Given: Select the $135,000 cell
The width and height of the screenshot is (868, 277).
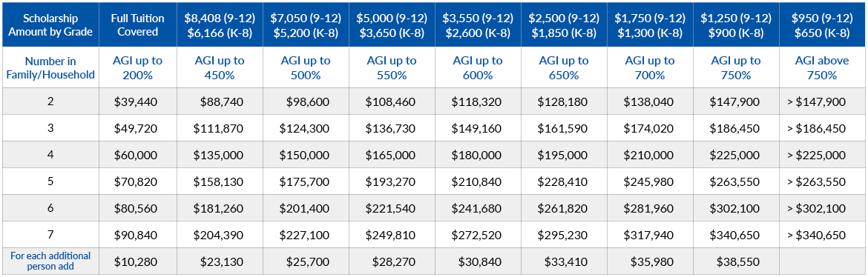Looking at the screenshot, I should pyautogui.click(x=218, y=155).
